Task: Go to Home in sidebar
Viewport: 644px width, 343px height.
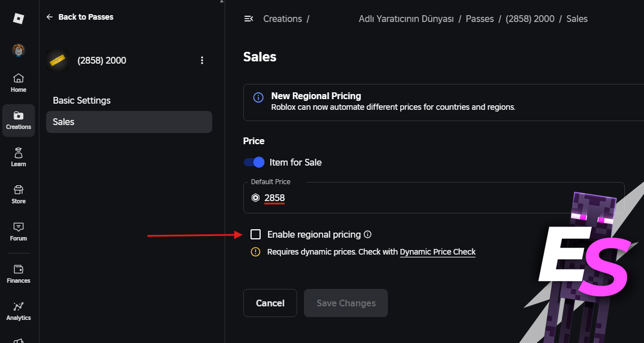Action: tap(19, 83)
